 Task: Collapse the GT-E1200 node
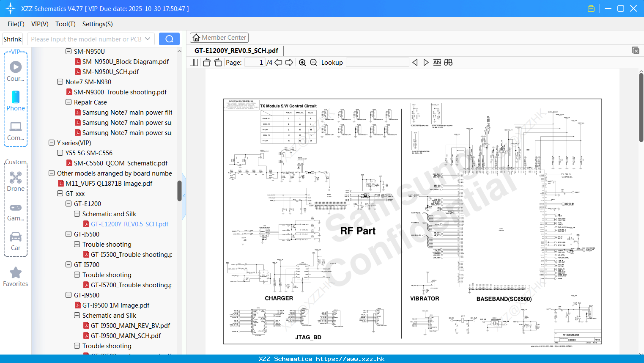[x=69, y=203]
